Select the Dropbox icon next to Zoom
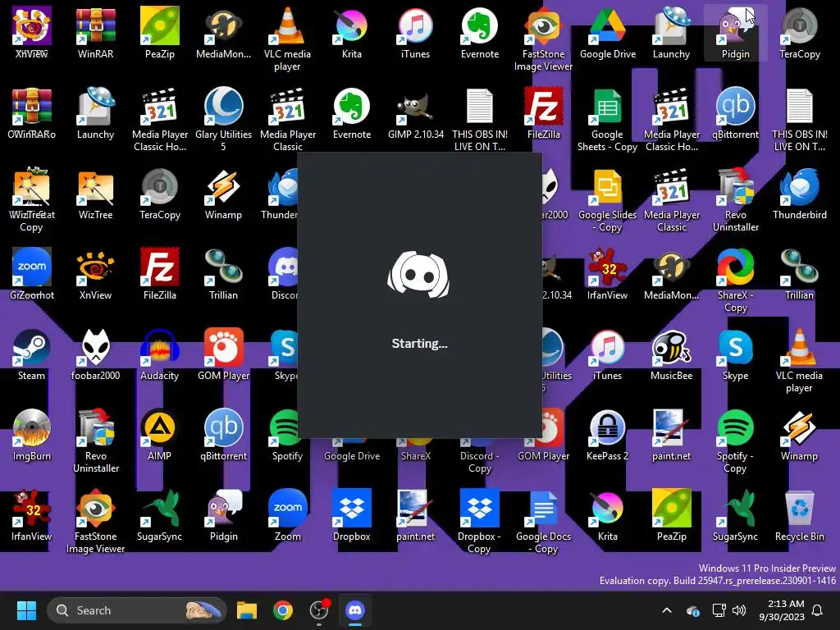This screenshot has width=840, height=630. click(x=351, y=515)
